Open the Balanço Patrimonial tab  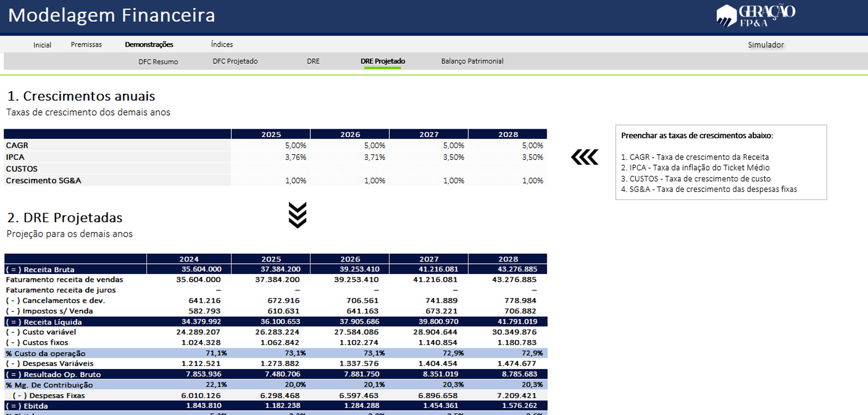(472, 61)
